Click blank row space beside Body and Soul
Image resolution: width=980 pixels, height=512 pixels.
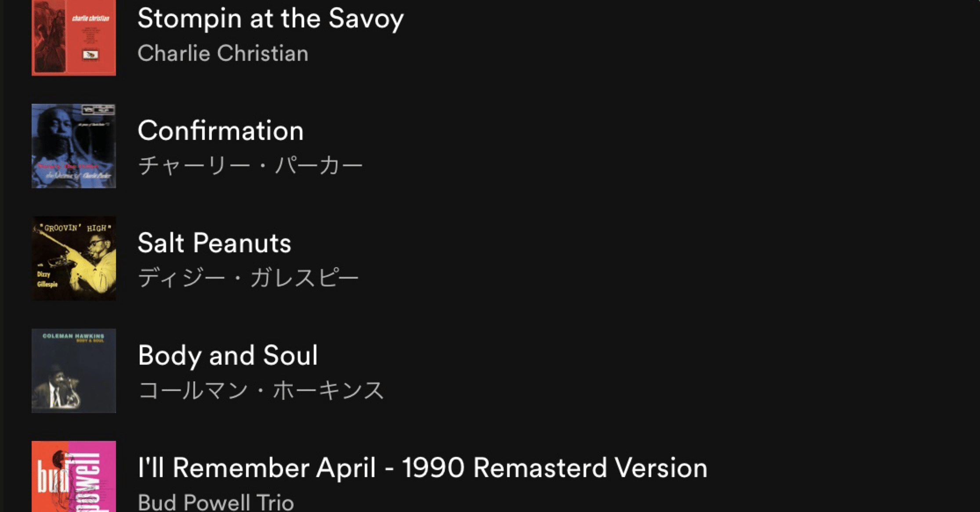pos(659,371)
